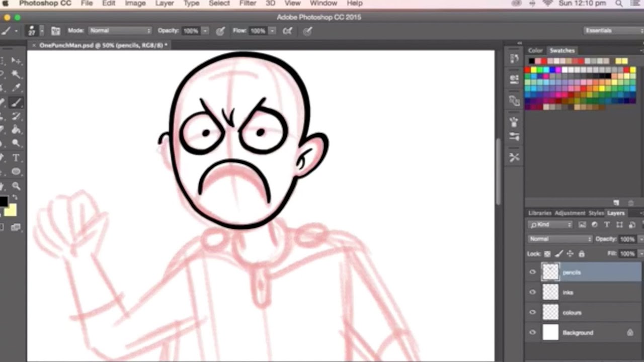Filter layers by pixel layers

click(582, 225)
